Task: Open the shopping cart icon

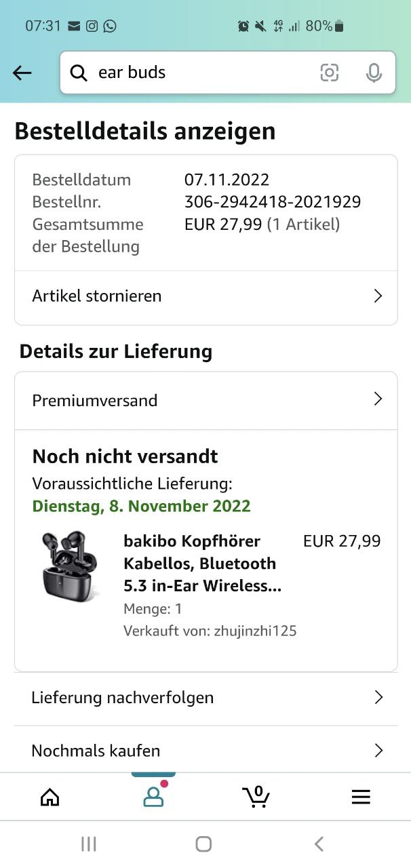Action: (256, 797)
